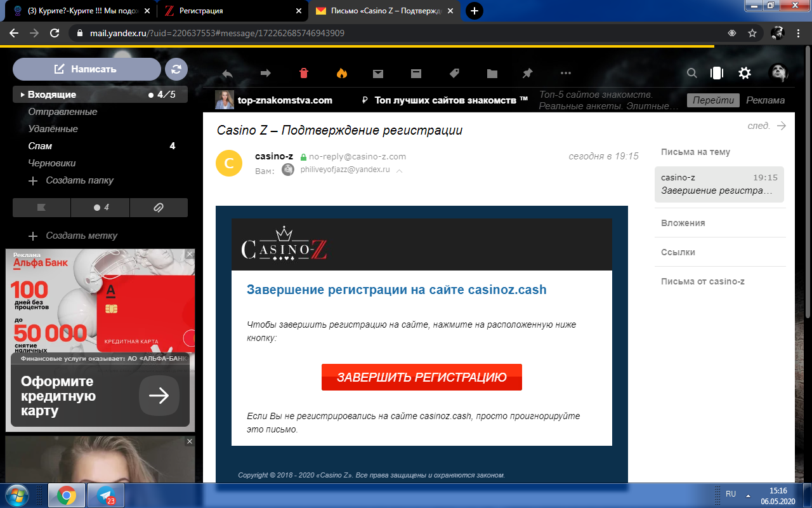Click the ЗАВЕРШИТЬ РЕГИСТРАЦИЮ button

[x=422, y=377]
